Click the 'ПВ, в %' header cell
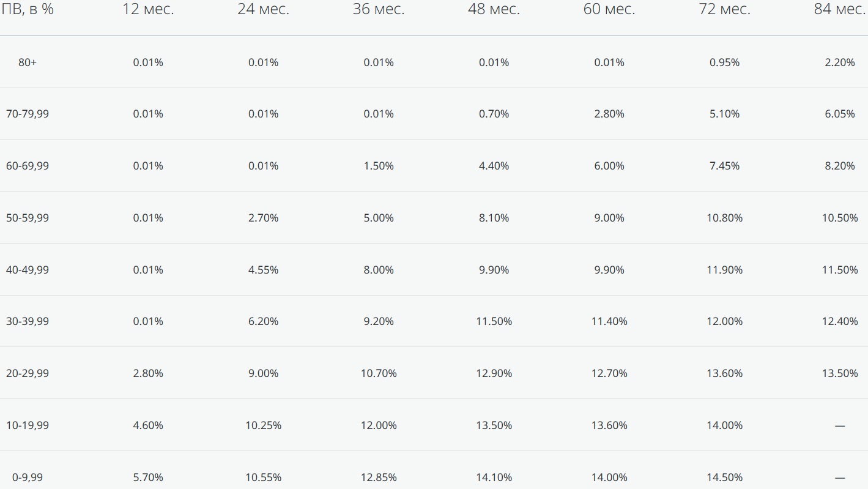Image resolution: width=868 pixels, height=489 pixels. (x=28, y=9)
